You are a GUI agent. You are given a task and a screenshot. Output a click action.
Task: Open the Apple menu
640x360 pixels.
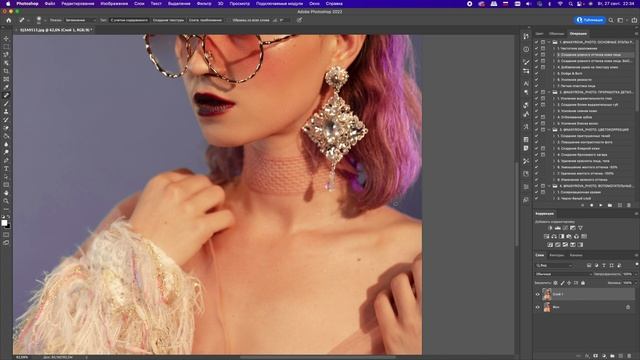click(8, 4)
